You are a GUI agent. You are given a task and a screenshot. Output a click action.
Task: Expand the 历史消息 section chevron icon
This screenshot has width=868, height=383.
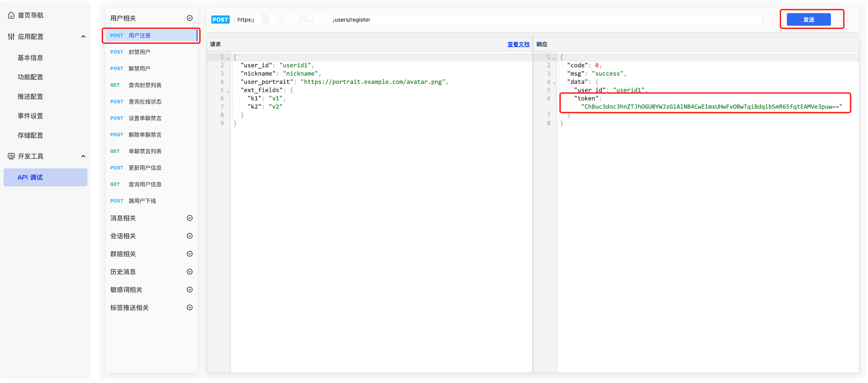(190, 272)
